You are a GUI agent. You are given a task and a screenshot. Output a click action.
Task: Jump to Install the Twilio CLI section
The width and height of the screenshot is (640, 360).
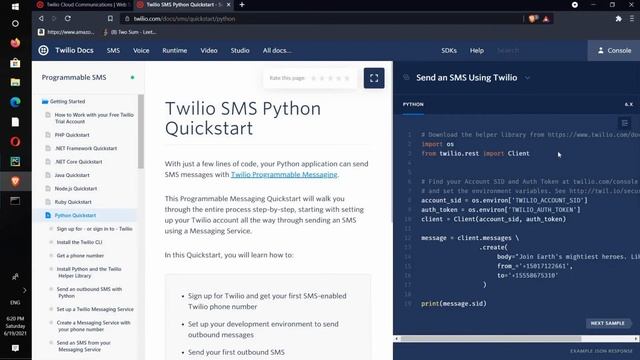(x=79, y=242)
